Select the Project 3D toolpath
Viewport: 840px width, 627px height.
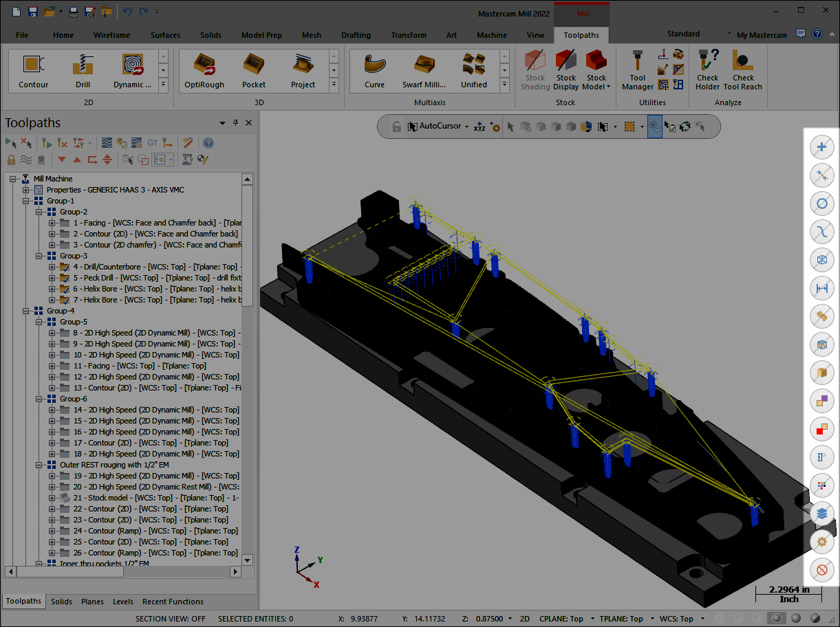click(303, 70)
